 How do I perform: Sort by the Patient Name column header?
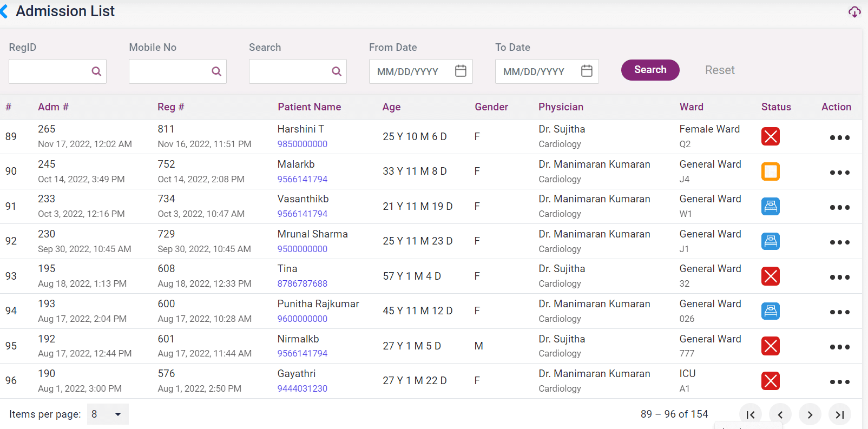pyautogui.click(x=309, y=107)
